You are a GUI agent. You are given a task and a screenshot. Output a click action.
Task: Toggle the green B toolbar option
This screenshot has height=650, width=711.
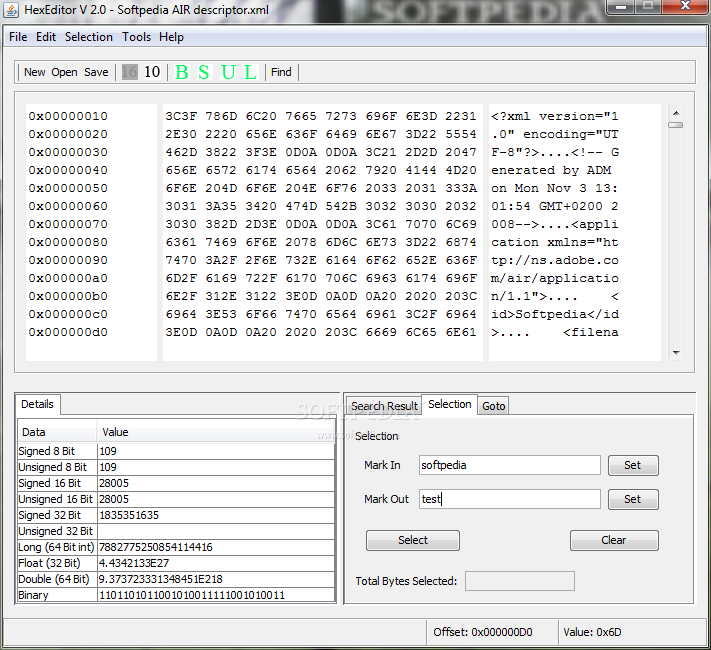tap(181, 72)
